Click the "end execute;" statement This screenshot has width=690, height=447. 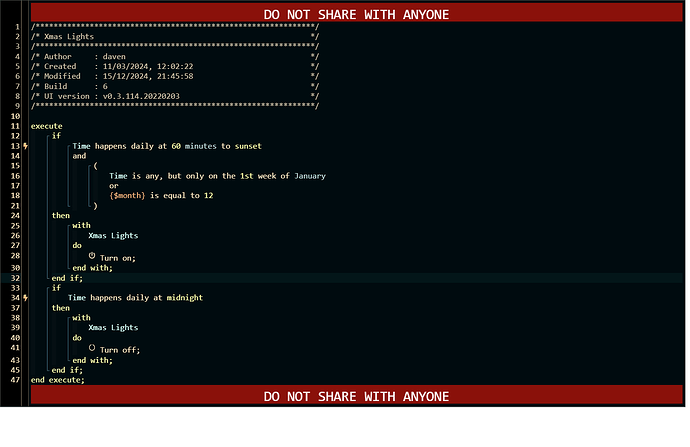click(58, 380)
